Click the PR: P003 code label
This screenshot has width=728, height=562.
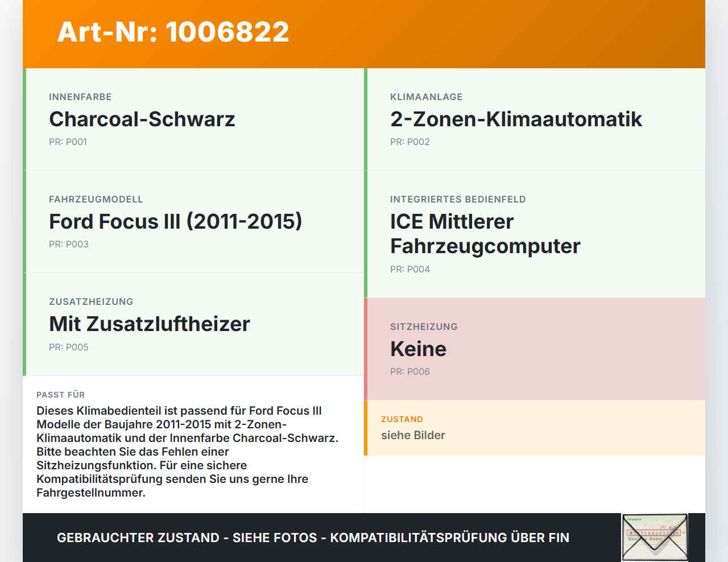69,244
